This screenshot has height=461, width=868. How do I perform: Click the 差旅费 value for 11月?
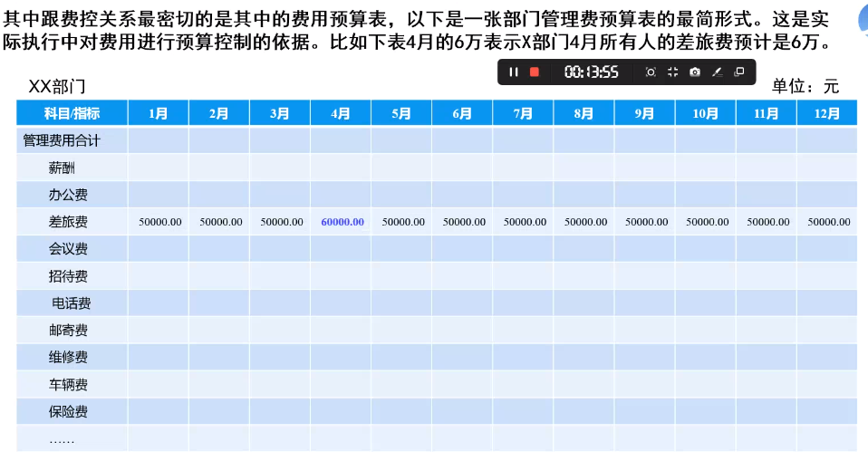click(768, 222)
